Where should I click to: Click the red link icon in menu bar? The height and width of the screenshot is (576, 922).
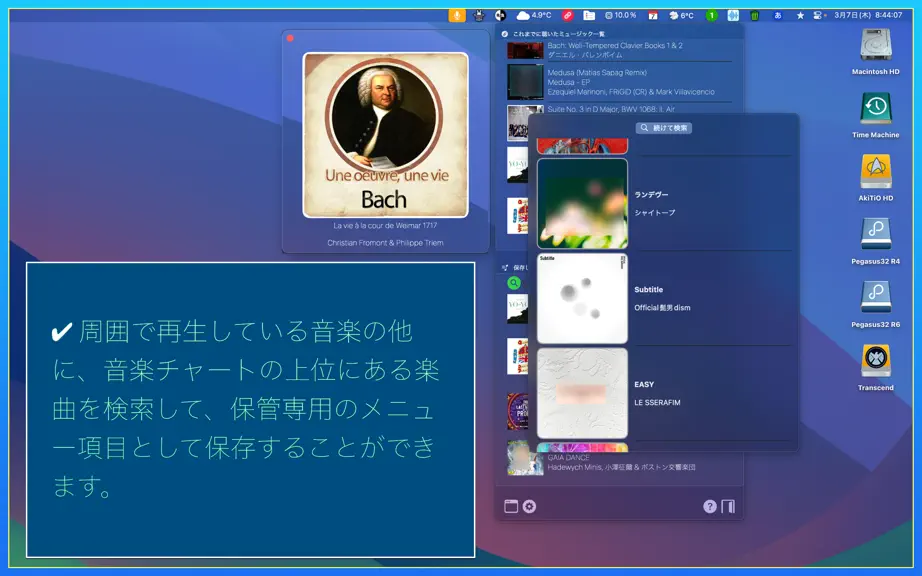[x=567, y=15]
